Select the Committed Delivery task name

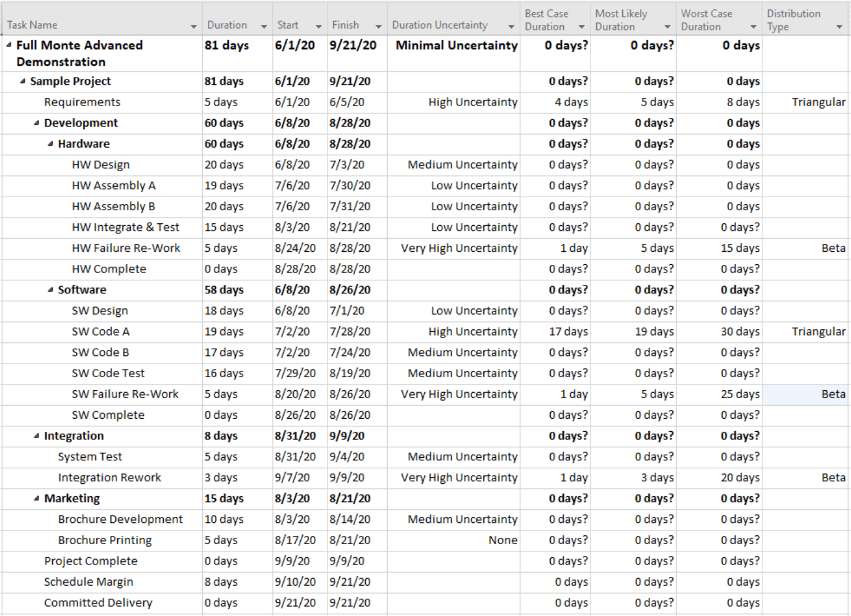tap(98, 603)
